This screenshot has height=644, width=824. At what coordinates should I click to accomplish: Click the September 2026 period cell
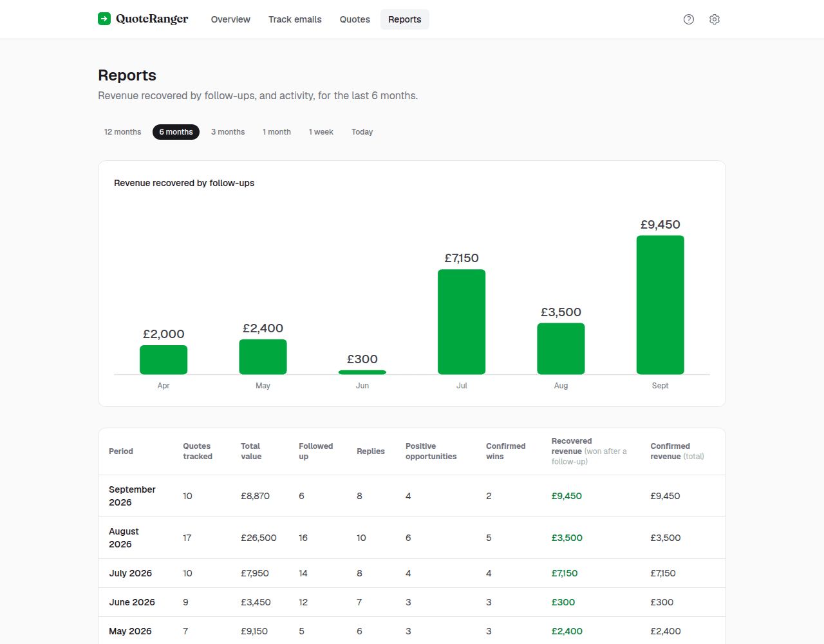point(132,496)
